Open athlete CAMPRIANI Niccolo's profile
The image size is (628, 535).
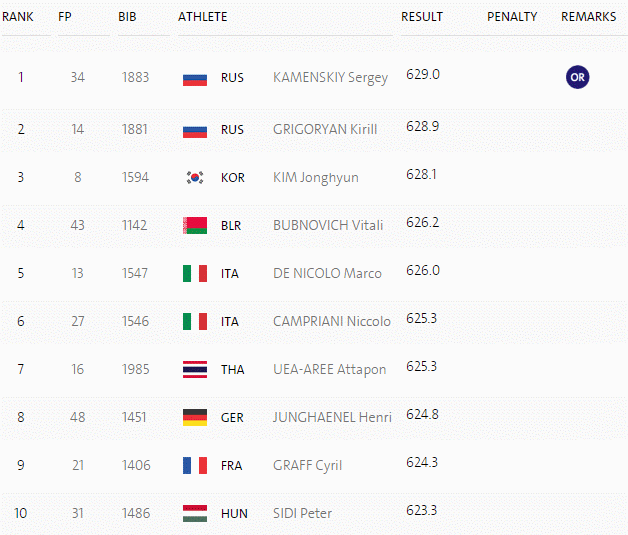[332, 321]
